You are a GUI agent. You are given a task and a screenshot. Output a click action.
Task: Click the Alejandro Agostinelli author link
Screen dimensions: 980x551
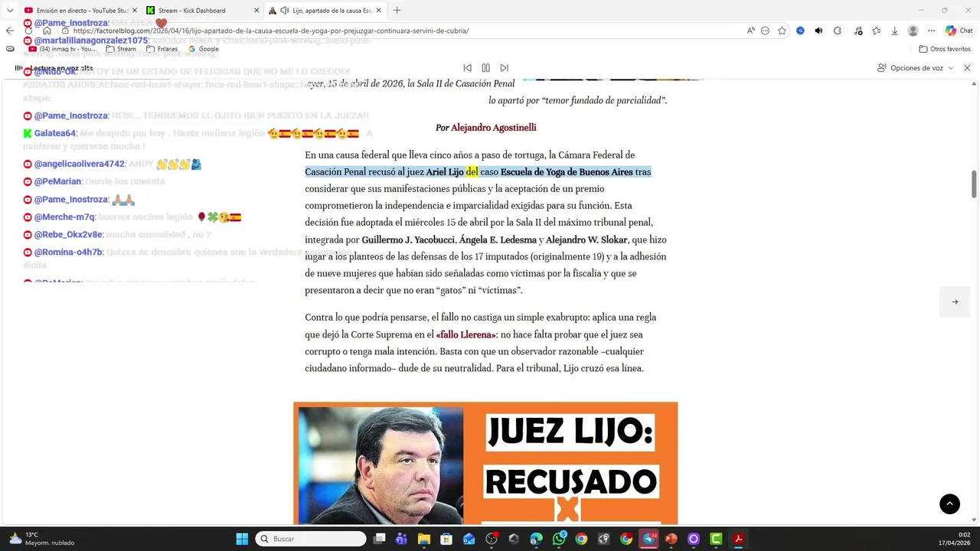pyautogui.click(x=493, y=128)
